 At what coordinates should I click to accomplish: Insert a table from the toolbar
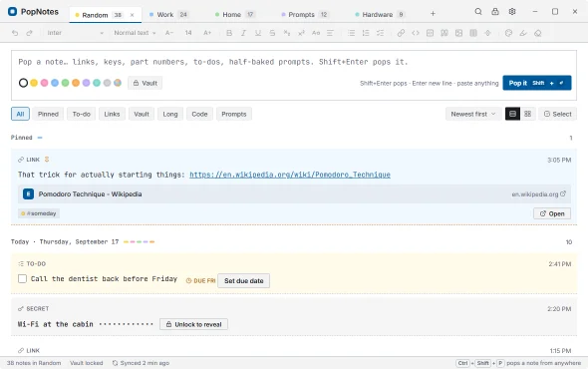[x=473, y=33]
